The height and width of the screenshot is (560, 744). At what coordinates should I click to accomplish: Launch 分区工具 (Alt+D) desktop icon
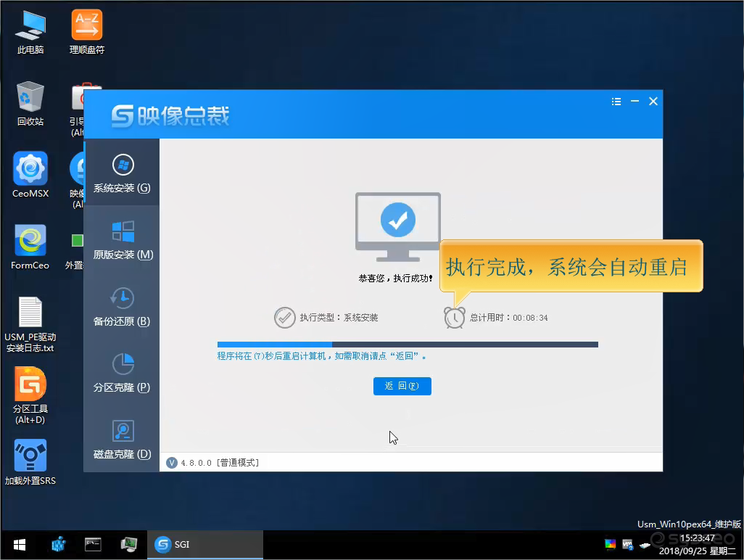pos(30,396)
